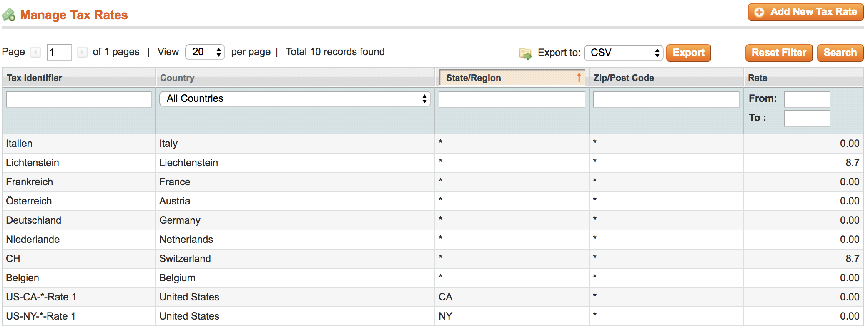This screenshot has height=328, width=868.
Task: Open the Switzerland tax rate row
Action: (x=185, y=259)
